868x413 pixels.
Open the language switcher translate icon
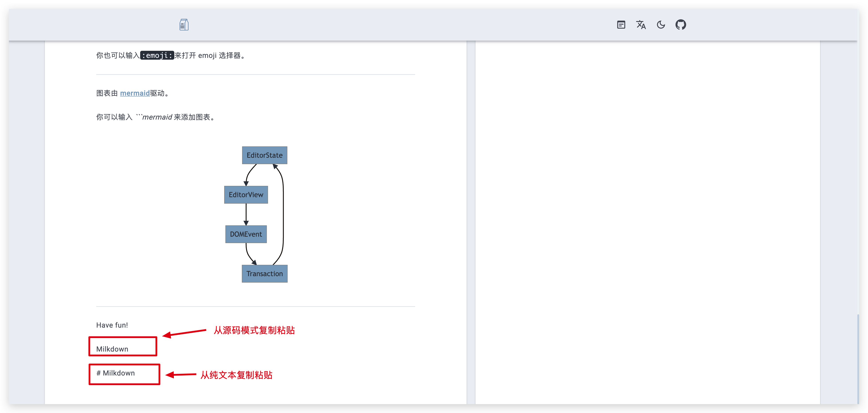(x=641, y=25)
